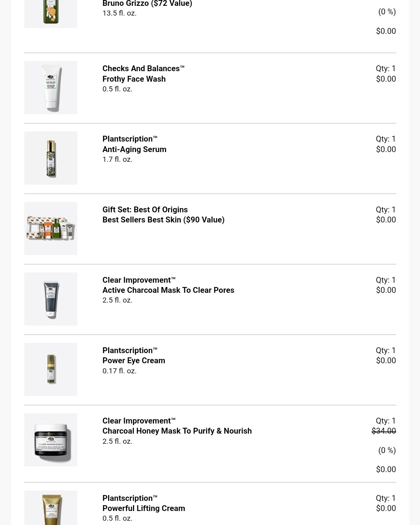
Task: Click the struck-through $34.00 price
Action: (384, 431)
